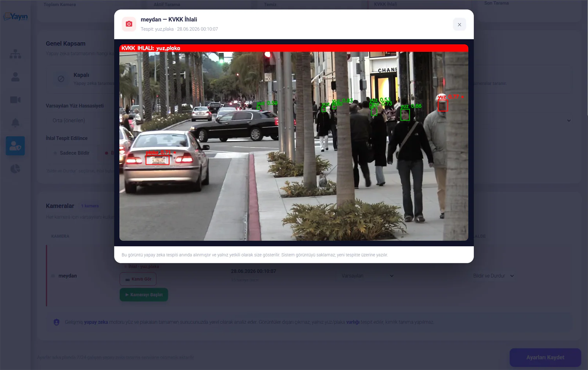588x370 pixels.
Task: Click the Yayın logo
Action: pyautogui.click(x=15, y=17)
